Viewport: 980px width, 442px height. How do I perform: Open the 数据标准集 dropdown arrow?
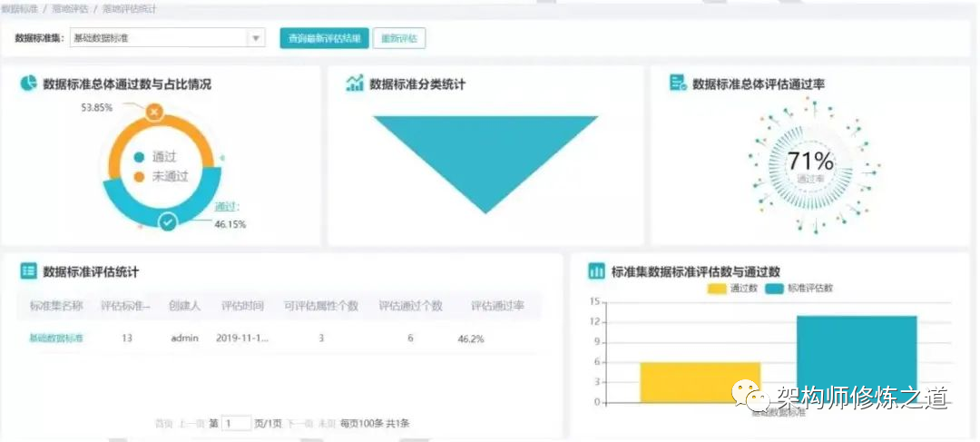click(x=256, y=38)
